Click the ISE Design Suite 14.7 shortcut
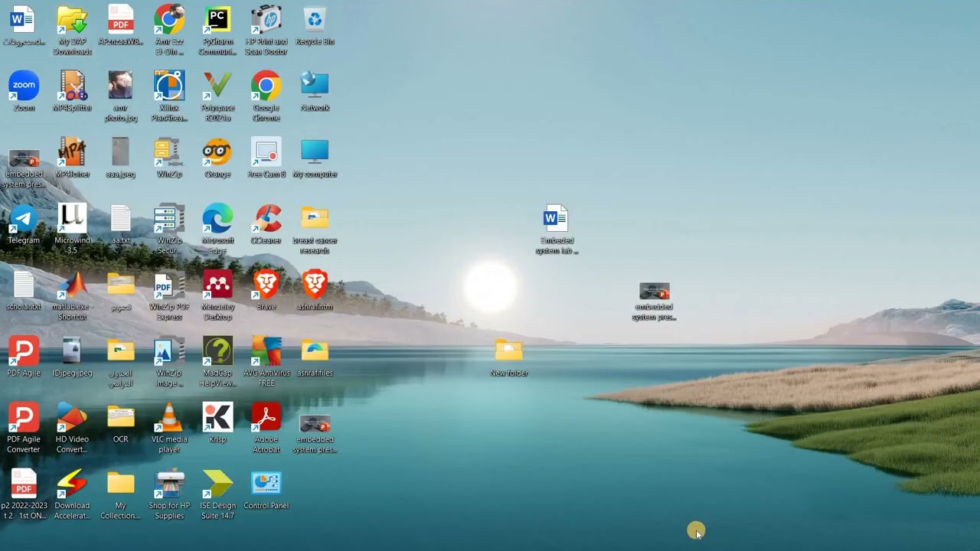 click(217, 495)
